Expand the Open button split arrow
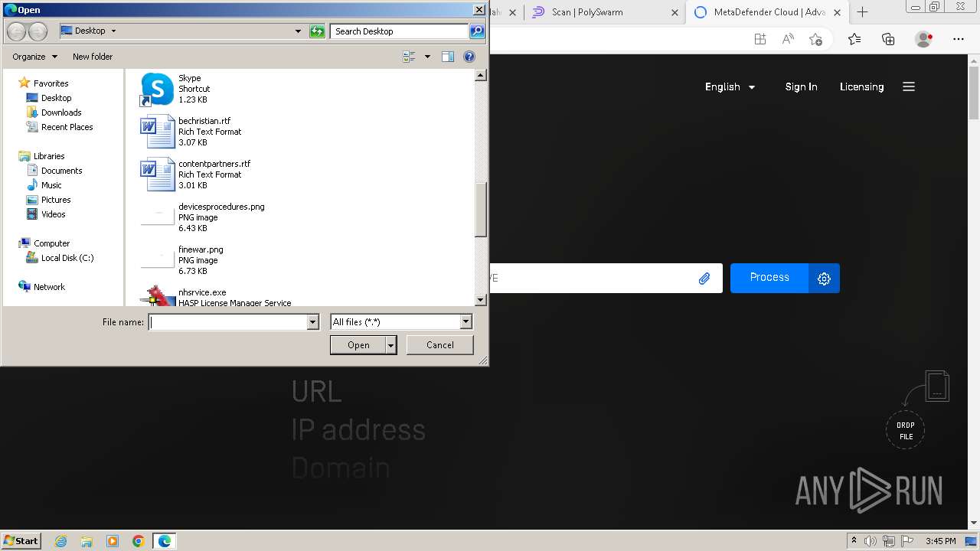 [x=391, y=345]
